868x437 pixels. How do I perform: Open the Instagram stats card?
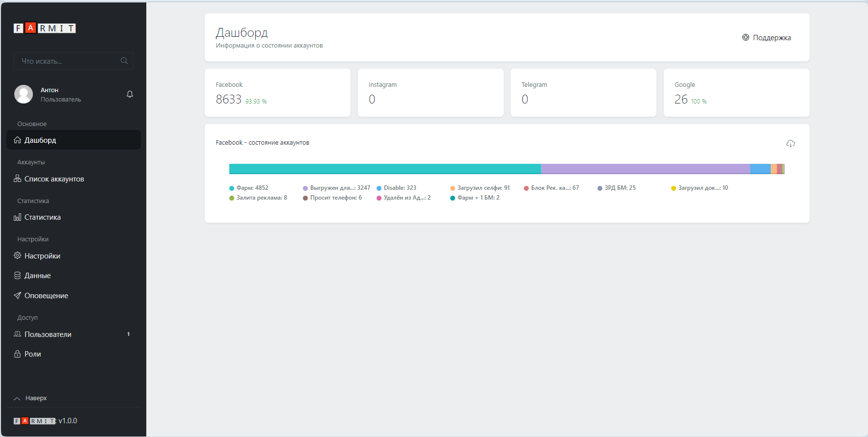click(431, 93)
